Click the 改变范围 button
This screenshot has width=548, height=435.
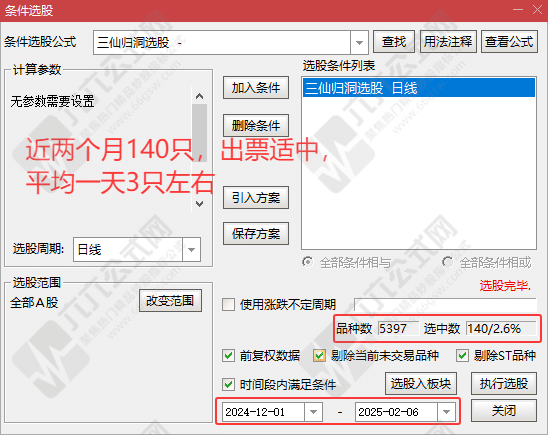(x=170, y=300)
